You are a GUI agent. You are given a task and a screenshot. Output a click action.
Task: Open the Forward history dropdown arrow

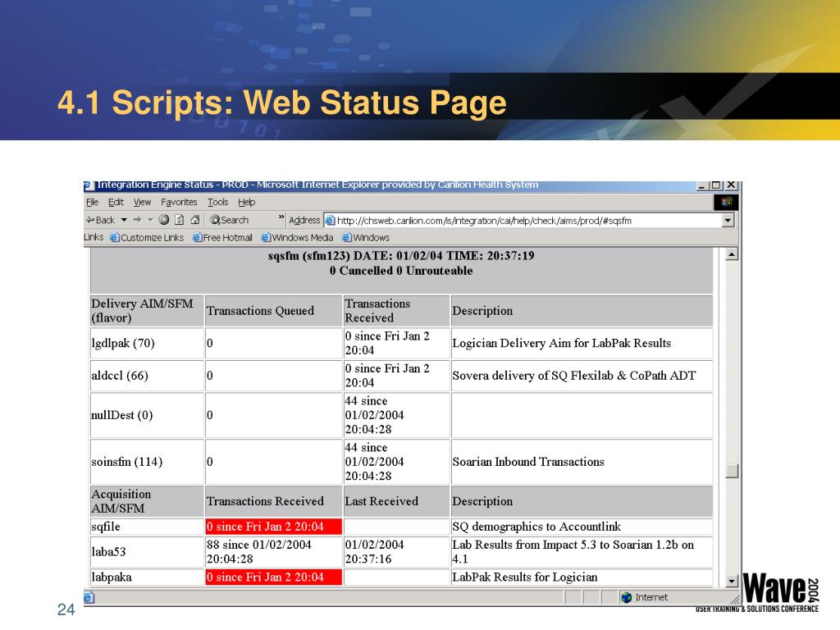pyautogui.click(x=150, y=220)
